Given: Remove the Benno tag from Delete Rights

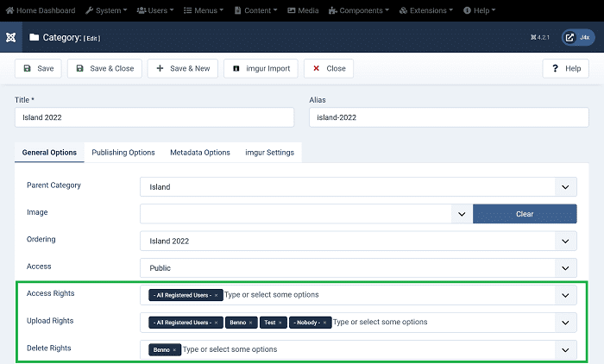Looking at the screenshot, I should tap(174, 349).
